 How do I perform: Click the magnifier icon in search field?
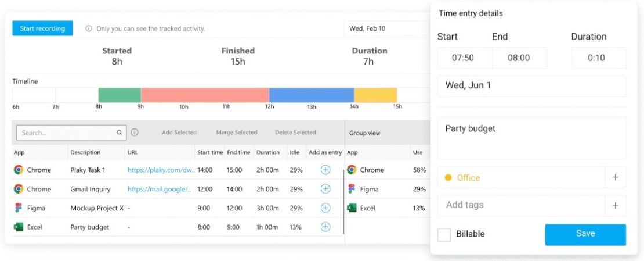[119, 133]
